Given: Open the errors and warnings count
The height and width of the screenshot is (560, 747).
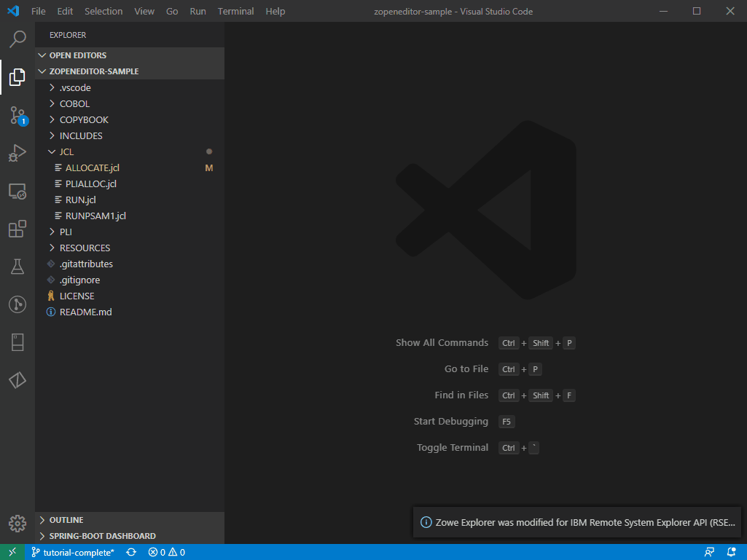Looking at the screenshot, I should click(x=167, y=553).
